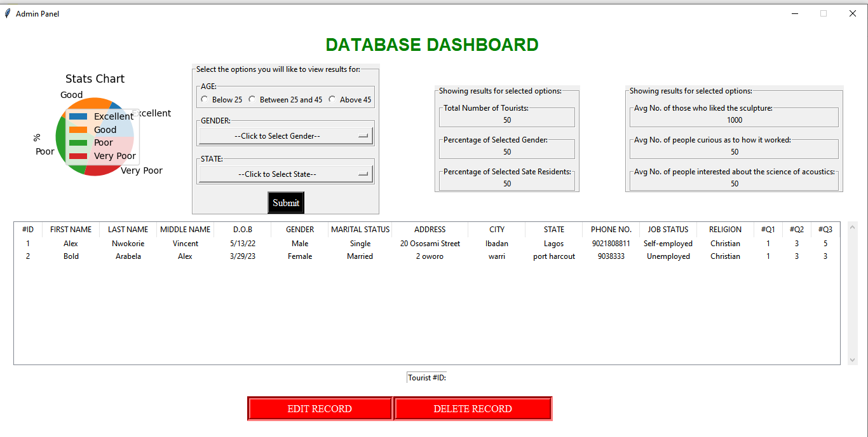The image size is (868, 437).
Task: Click the #Q3 column header
Action: 825,230
